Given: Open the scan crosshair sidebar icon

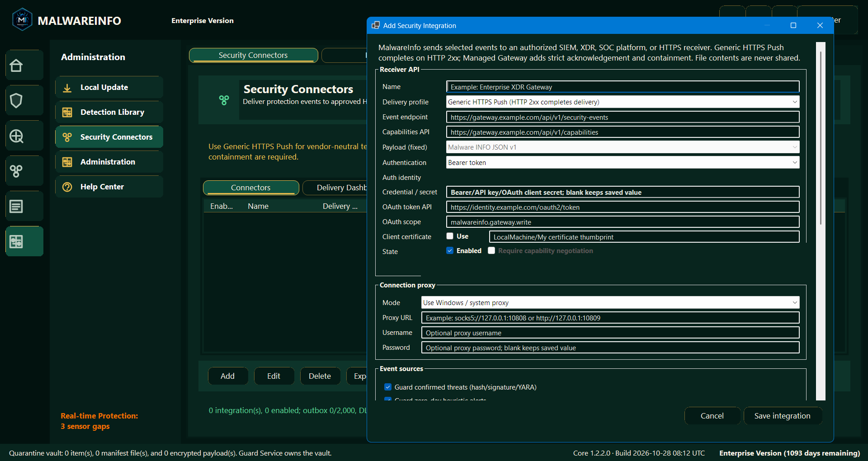Looking at the screenshot, I should point(16,136).
